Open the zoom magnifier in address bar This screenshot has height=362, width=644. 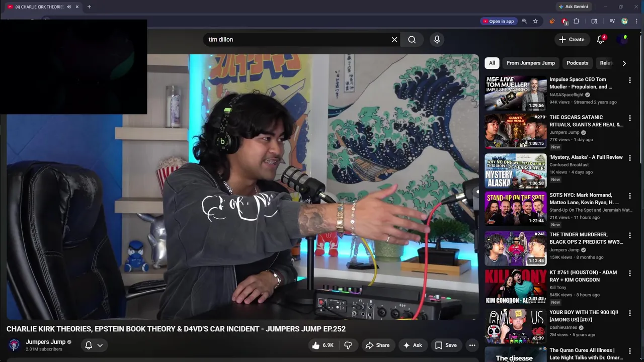[x=524, y=21]
